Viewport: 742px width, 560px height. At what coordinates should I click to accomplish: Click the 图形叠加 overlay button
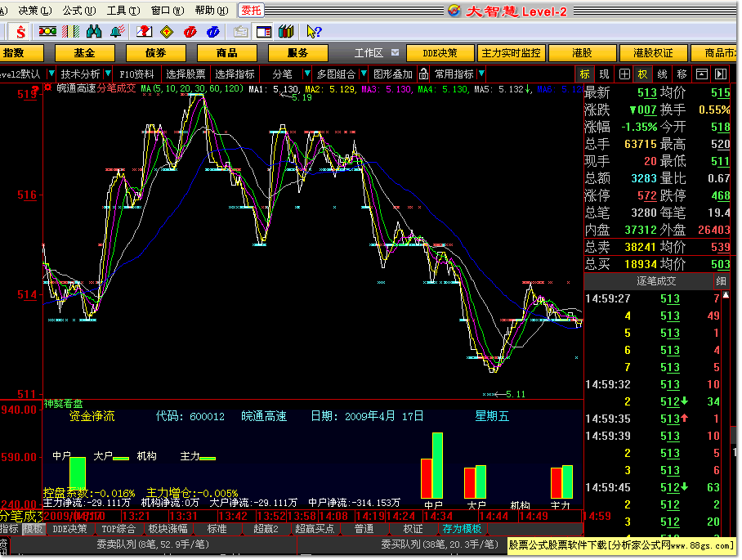click(393, 74)
